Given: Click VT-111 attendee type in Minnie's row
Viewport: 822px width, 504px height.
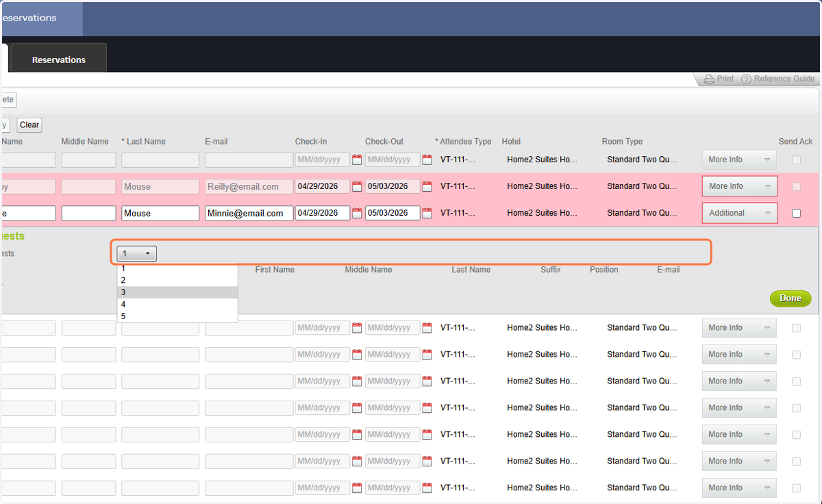Looking at the screenshot, I should click(x=458, y=213).
